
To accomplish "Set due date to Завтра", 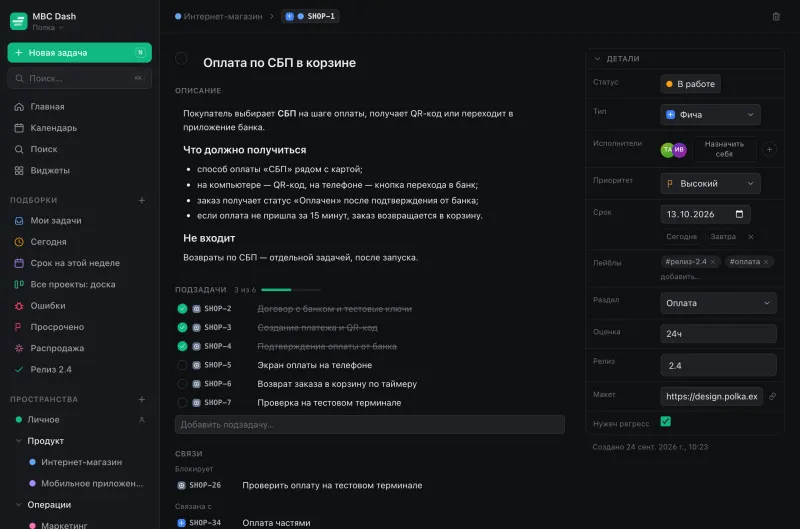I will [x=723, y=237].
